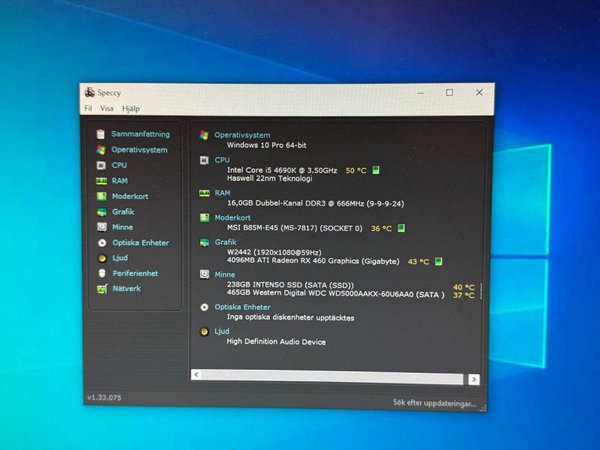600x450 pixels.
Task: Select Optiska Enheter in the sidebar
Action: (x=141, y=243)
